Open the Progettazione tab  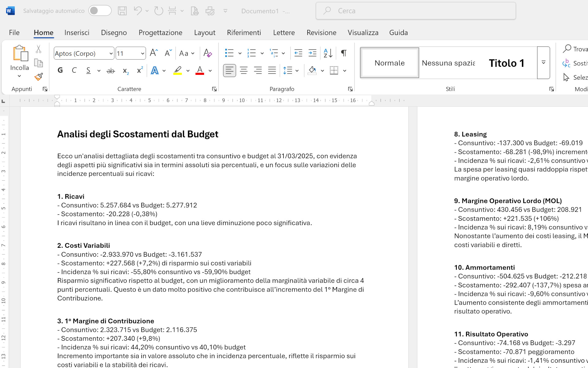click(161, 33)
